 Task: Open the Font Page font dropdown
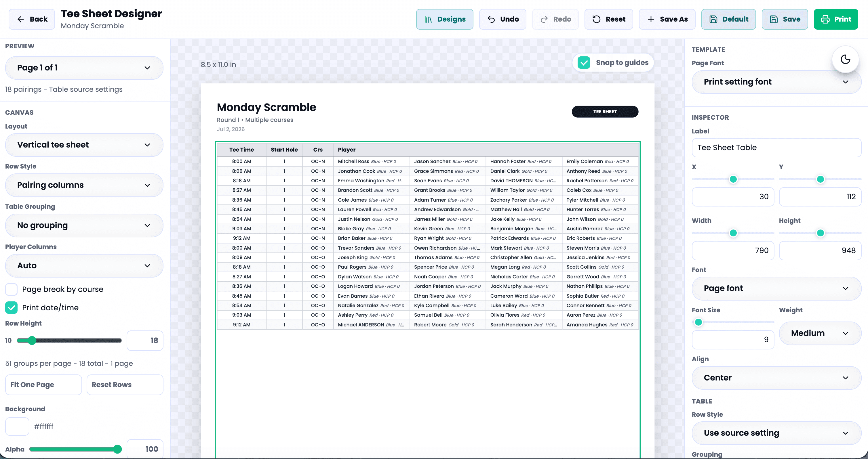776,288
